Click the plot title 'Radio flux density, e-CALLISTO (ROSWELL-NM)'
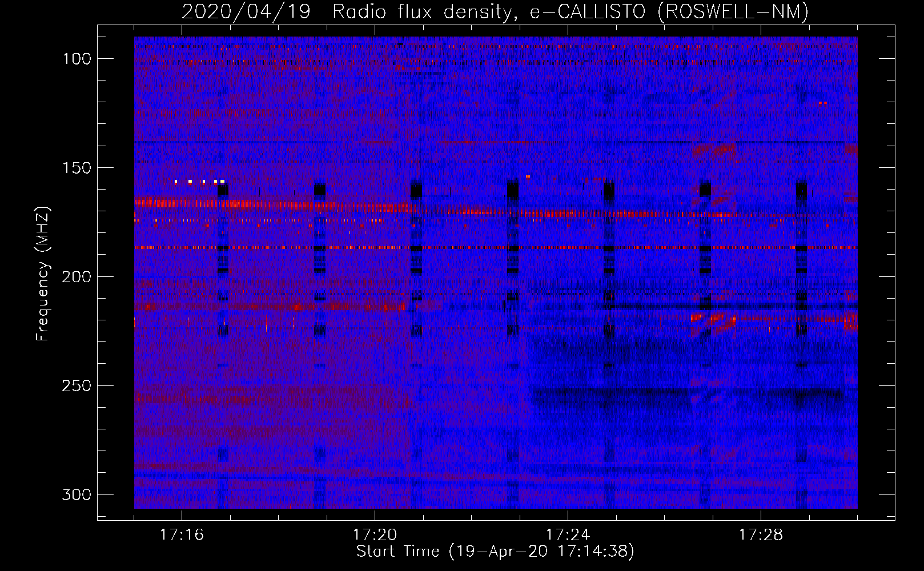 571,11
